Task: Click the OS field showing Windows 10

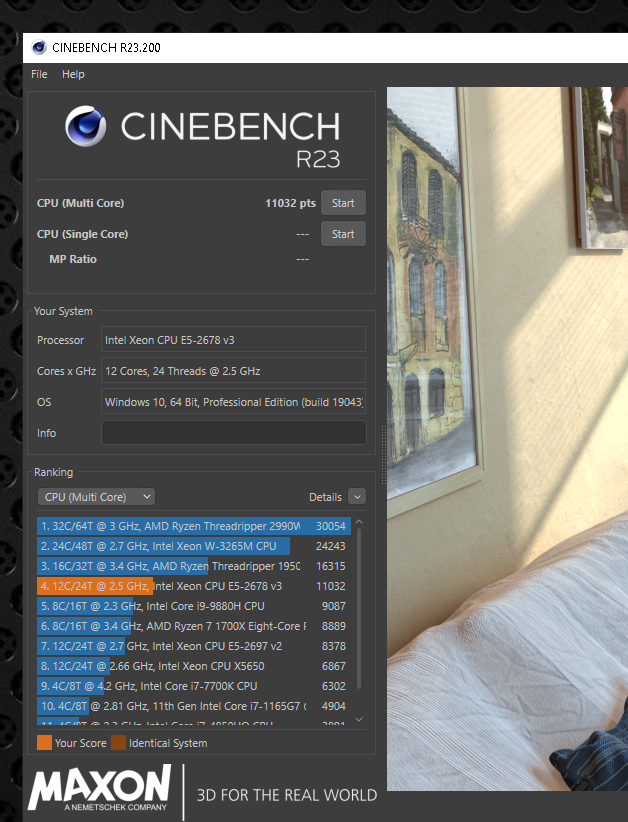Action: [x=233, y=402]
